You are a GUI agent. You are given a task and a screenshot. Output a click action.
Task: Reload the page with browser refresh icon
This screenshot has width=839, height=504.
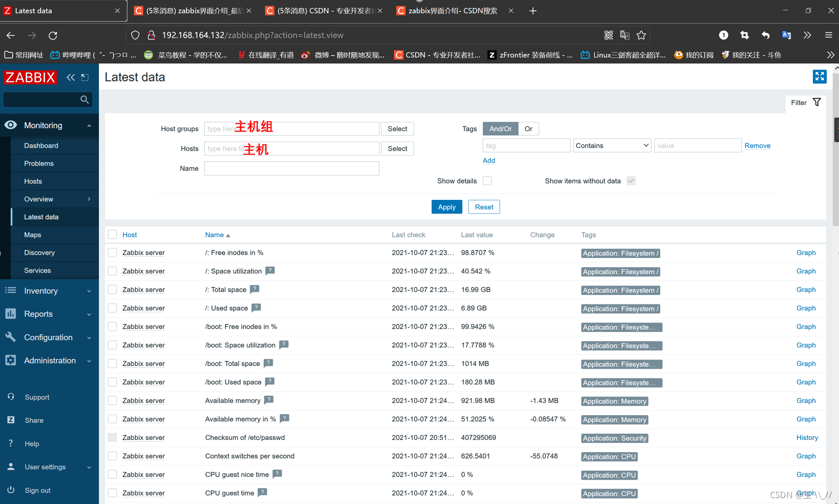(53, 35)
